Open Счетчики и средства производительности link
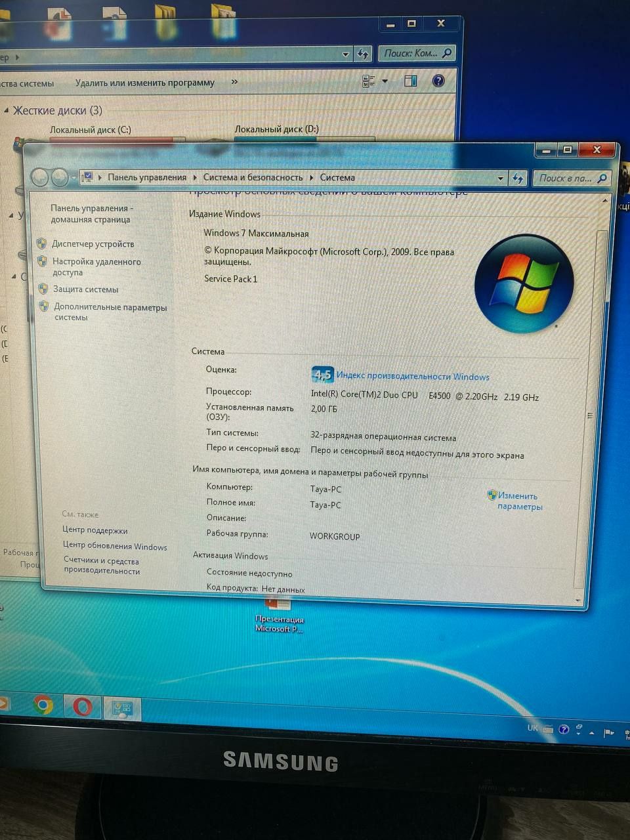The height and width of the screenshot is (840, 630). pyautogui.click(x=102, y=566)
